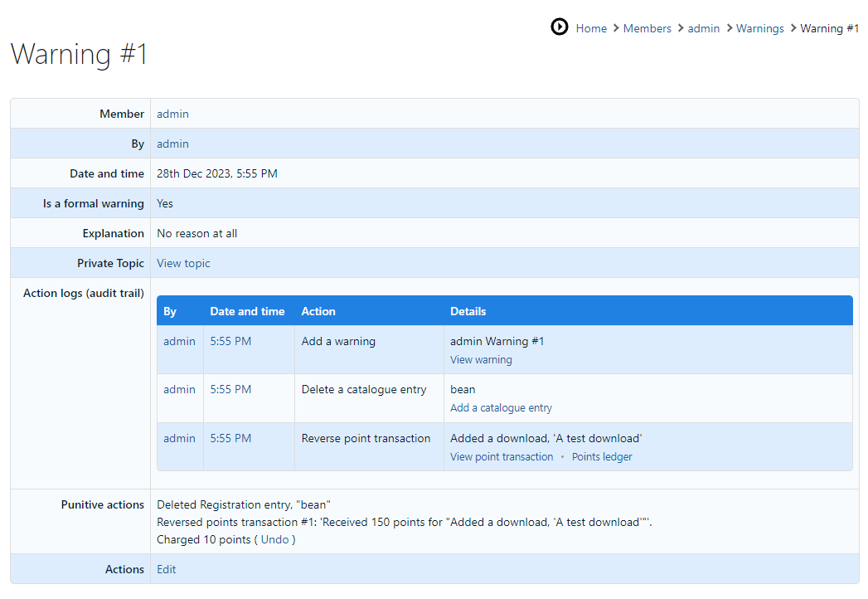Image resolution: width=868 pixels, height=599 pixels.
Task: Open the View warning link
Action: [x=481, y=359]
